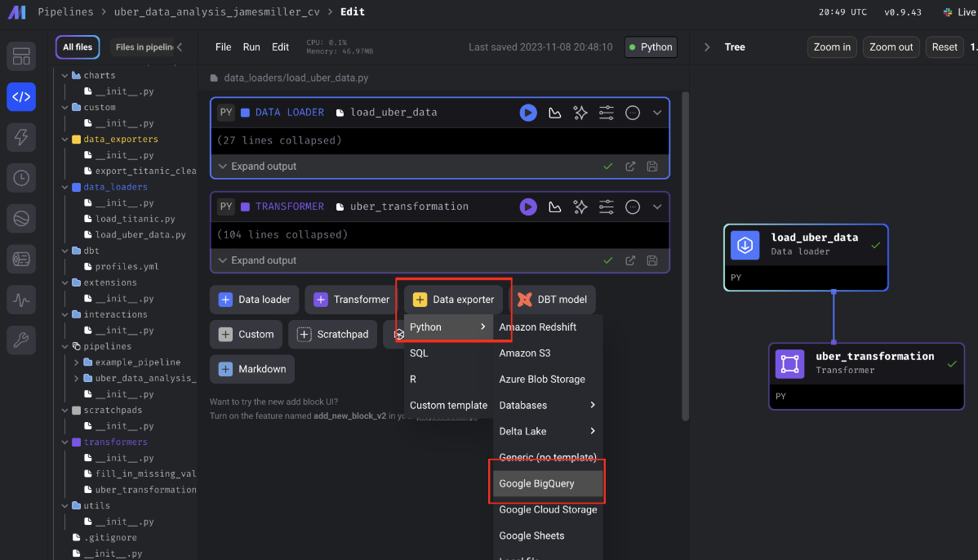Open more options on load_uber_data block
The image size is (978, 560).
click(x=633, y=113)
